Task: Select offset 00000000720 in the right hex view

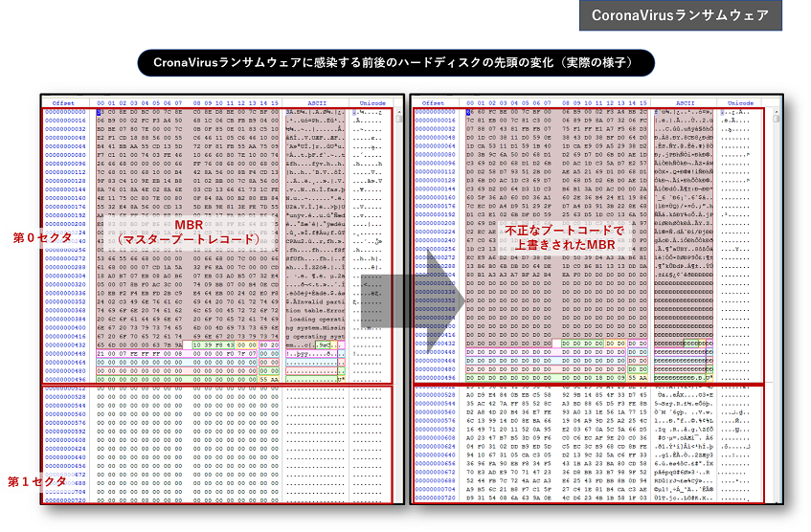Action: (x=436, y=498)
